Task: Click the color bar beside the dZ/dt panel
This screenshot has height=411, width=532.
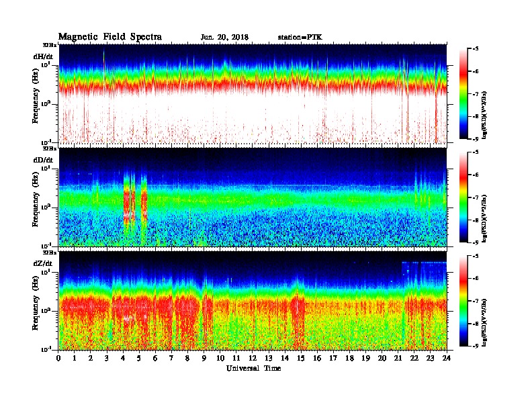Action: click(463, 300)
